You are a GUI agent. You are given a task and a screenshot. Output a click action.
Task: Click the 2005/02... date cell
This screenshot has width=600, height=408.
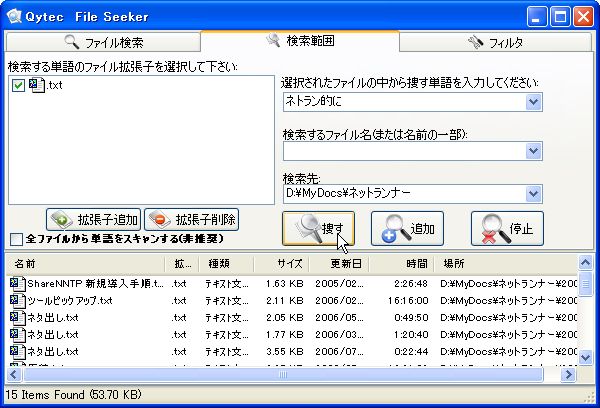(339, 284)
